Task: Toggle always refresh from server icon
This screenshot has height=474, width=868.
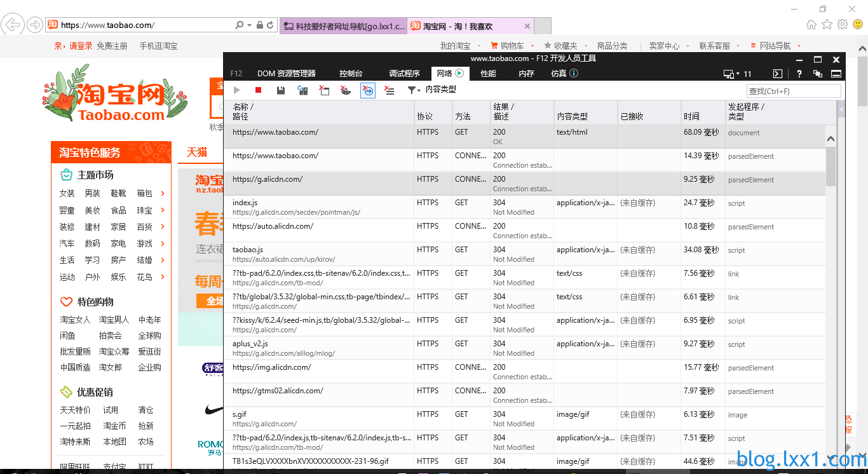Action: point(302,90)
